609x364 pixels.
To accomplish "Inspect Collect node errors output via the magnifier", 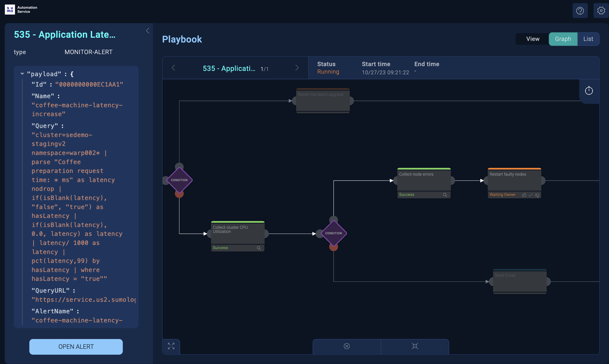I will pyautogui.click(x=445, y=195).
